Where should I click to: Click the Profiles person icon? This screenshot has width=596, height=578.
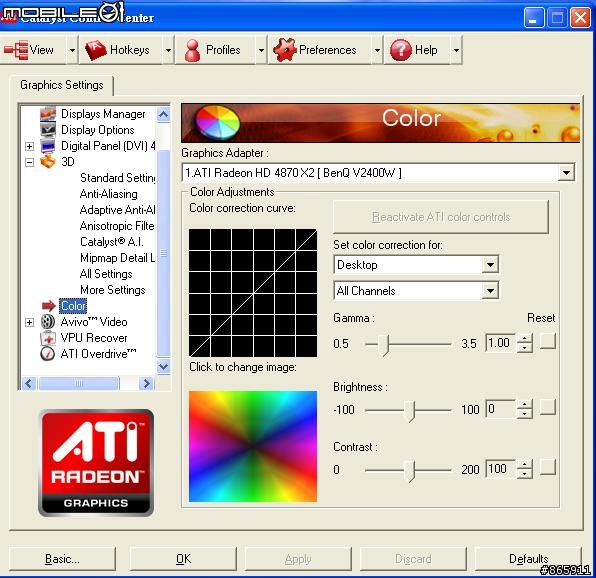(x=192, y=50)
